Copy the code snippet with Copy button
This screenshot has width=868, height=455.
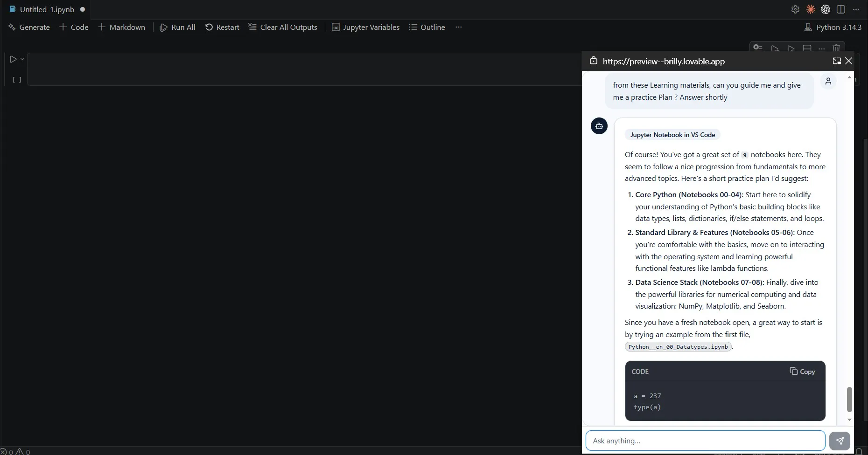pyautogui.click(x=802, y=372)
